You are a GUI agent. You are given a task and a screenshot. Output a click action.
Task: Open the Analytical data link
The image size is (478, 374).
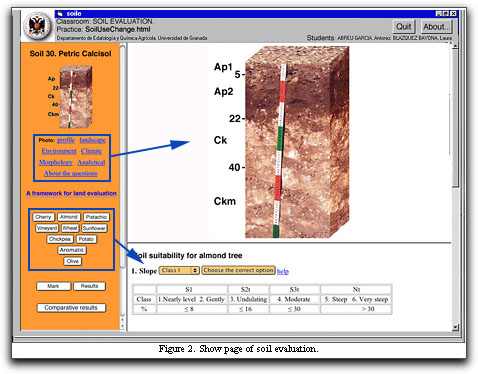(x=91, y=162)
